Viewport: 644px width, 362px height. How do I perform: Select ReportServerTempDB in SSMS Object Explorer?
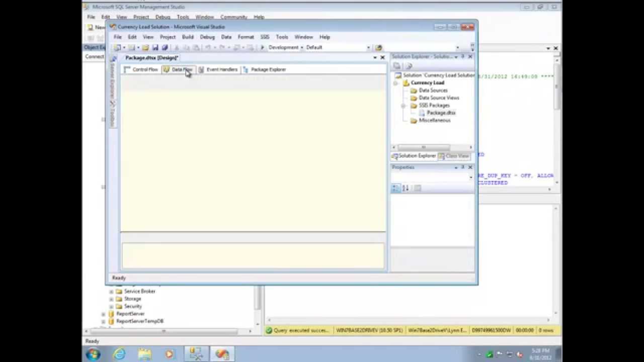[140, 321]
